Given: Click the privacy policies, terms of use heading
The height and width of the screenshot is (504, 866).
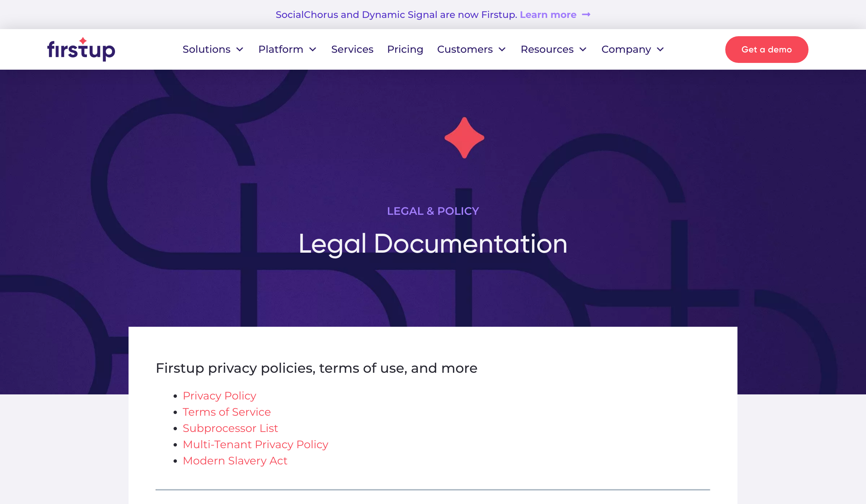Looking at the screenshot, I should point(317,368).
